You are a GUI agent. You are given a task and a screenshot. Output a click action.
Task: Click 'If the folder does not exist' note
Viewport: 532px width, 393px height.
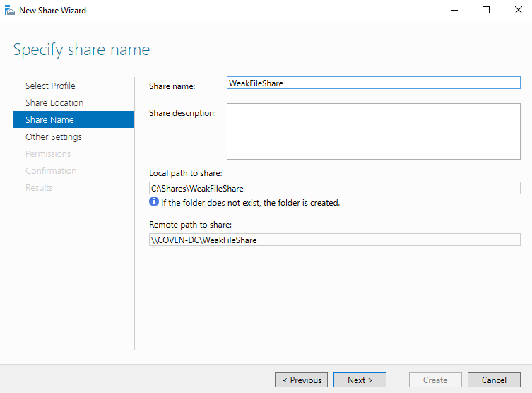tap(250, 203)
